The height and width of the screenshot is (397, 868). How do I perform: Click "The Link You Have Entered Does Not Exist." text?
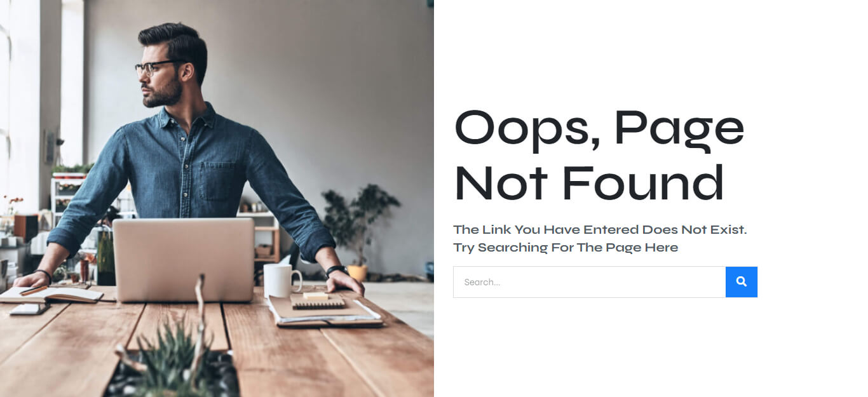tap(600, 229)
